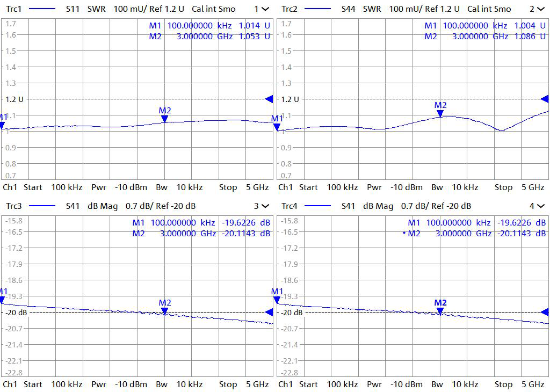The image size is (550, 392).
Task: Click the M1 marker in the Trc2 diagram
Action: pos(278,126)
